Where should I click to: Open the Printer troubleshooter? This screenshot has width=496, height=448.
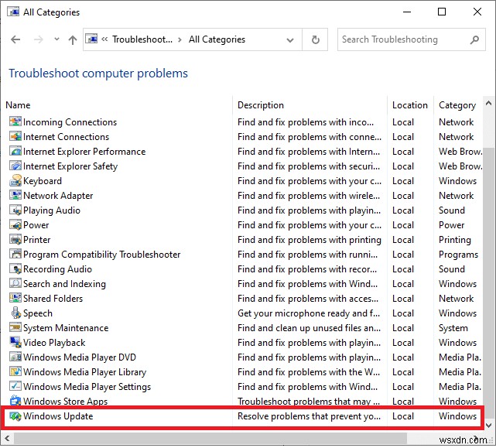point(36,240)
